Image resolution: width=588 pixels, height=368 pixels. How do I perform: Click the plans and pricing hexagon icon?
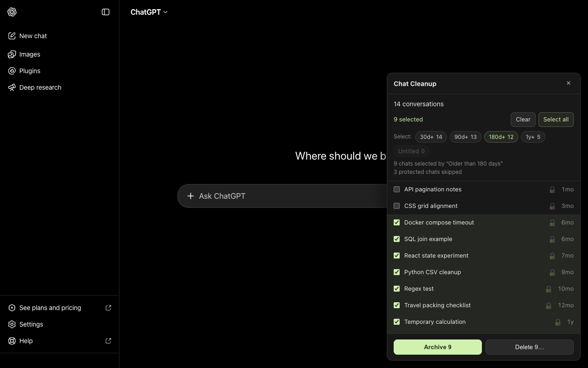(12, 308)
